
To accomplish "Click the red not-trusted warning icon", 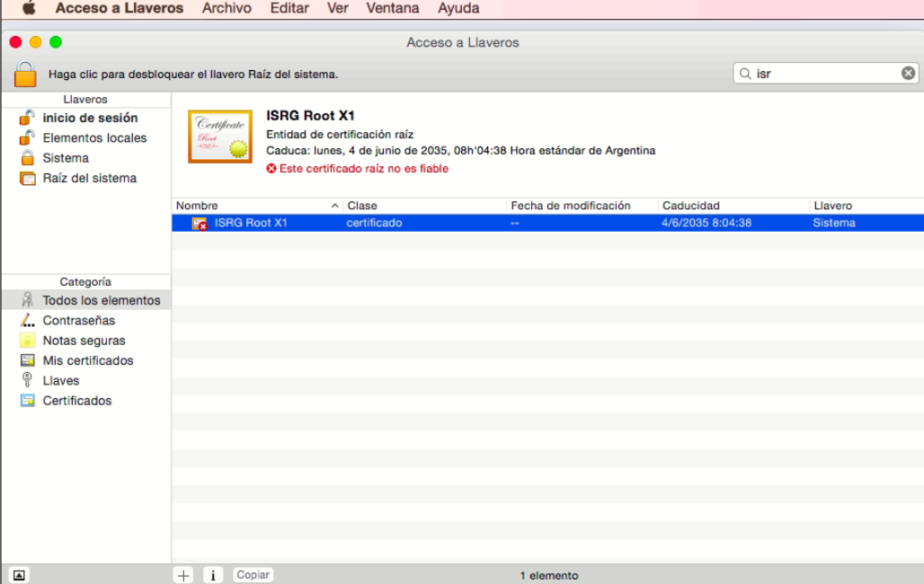I will coord(271,169).
